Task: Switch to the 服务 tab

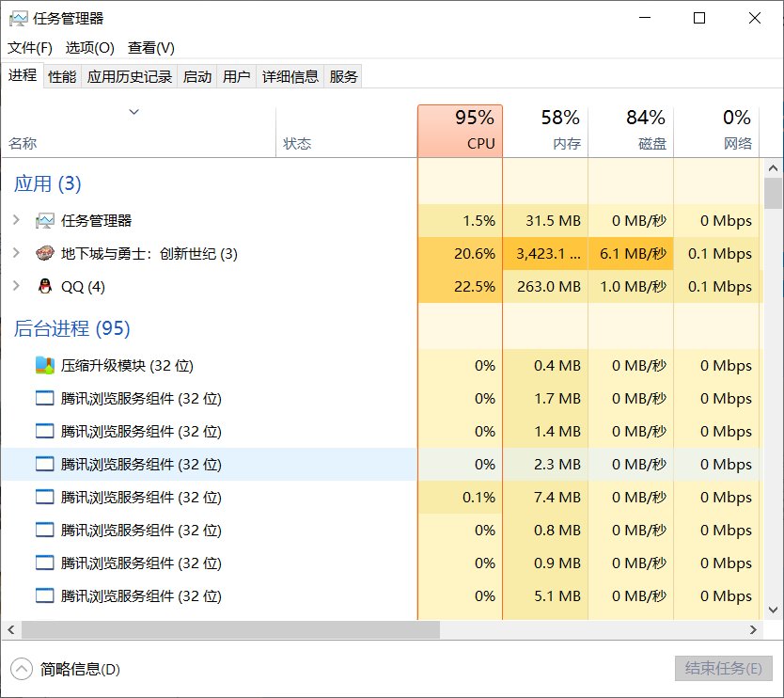Action: click(343, 76)
